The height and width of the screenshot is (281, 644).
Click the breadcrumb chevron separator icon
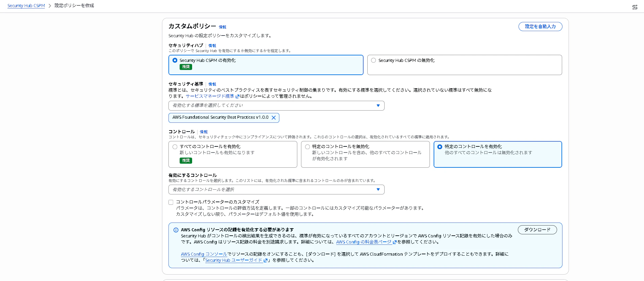[50, 6]
